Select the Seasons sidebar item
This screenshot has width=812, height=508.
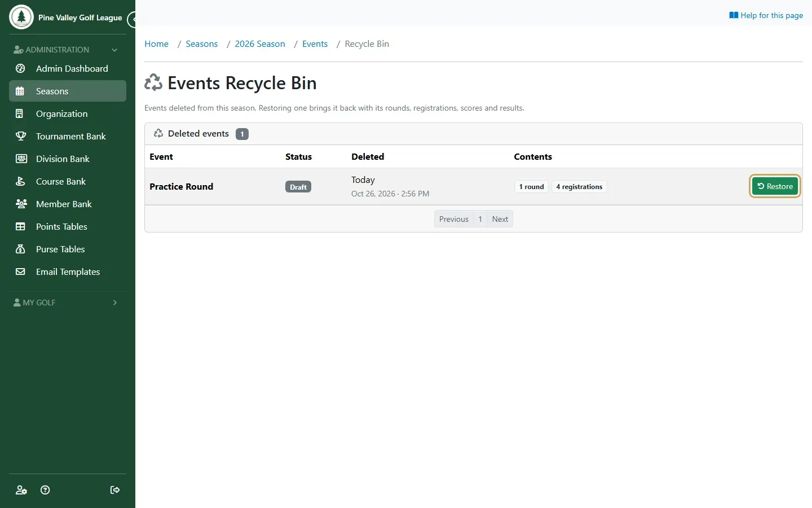point(68,91)
